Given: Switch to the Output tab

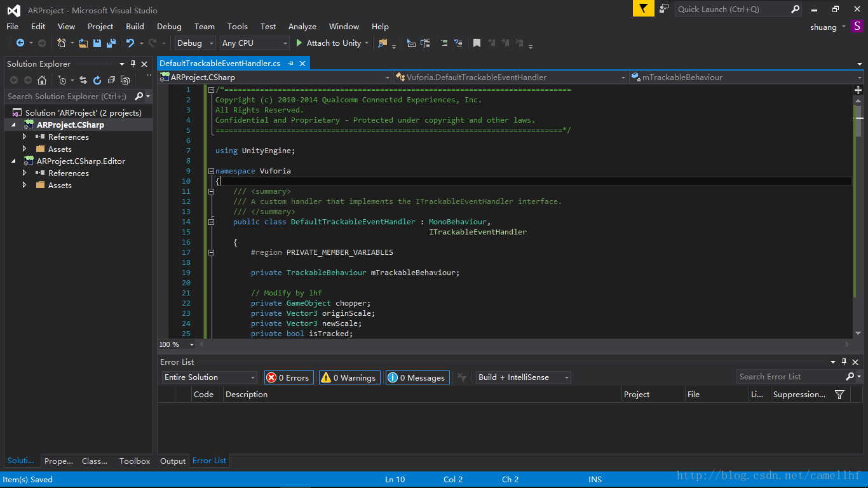Looking at the screenshot, I should pyautogui.click(x=172, y=461).
